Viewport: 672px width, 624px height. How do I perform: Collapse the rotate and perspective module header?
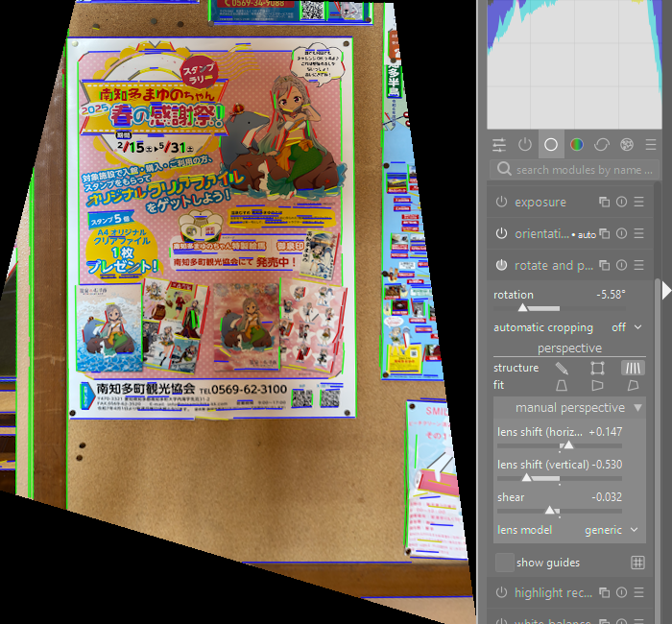(x=554, y=265)
